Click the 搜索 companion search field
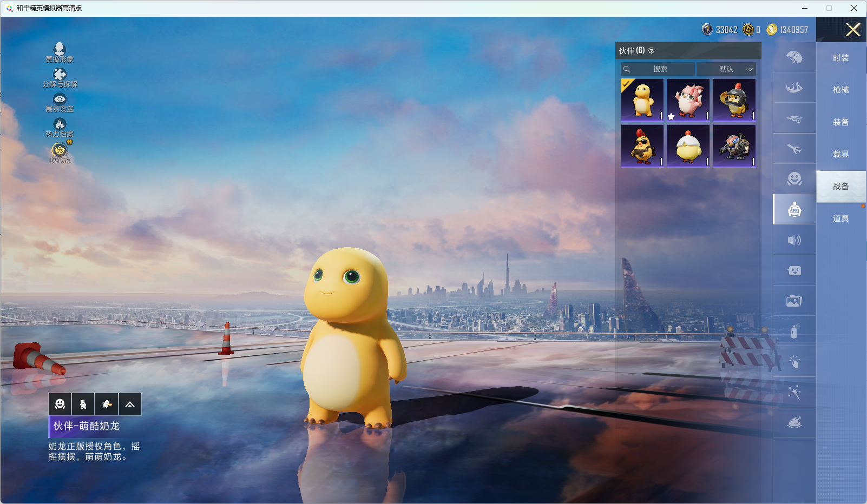867x504 pixels. point(659,69)
